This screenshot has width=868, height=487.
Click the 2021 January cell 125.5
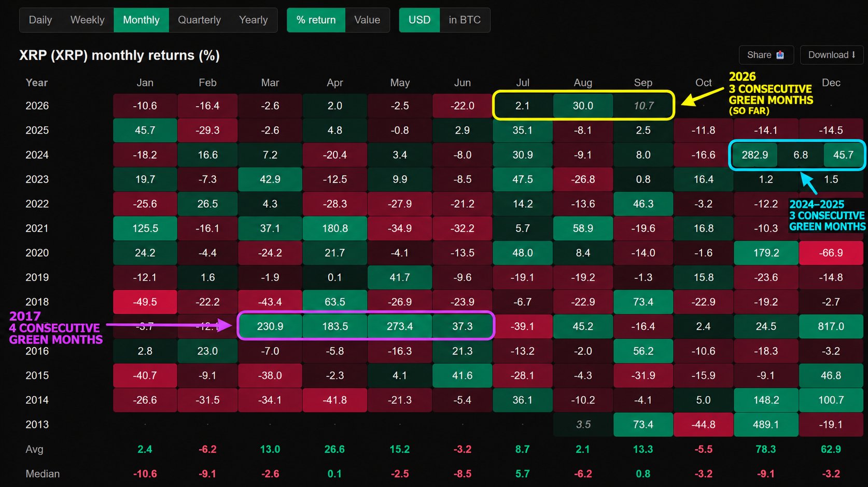point(145,228)
